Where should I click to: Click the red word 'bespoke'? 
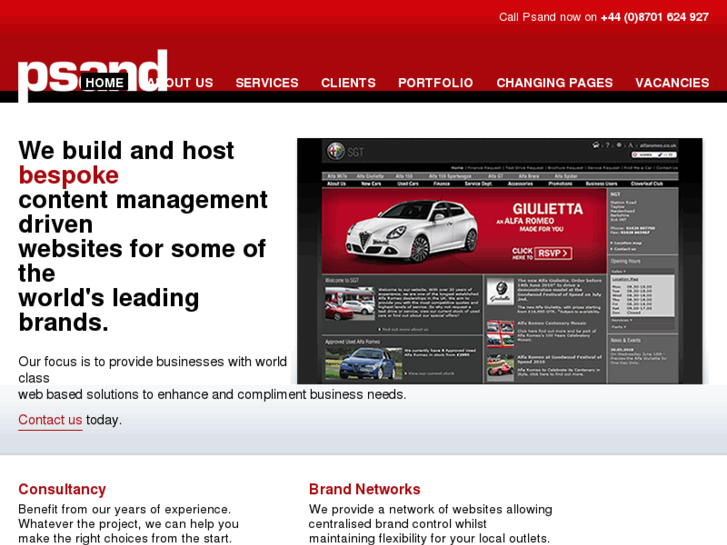69,175
